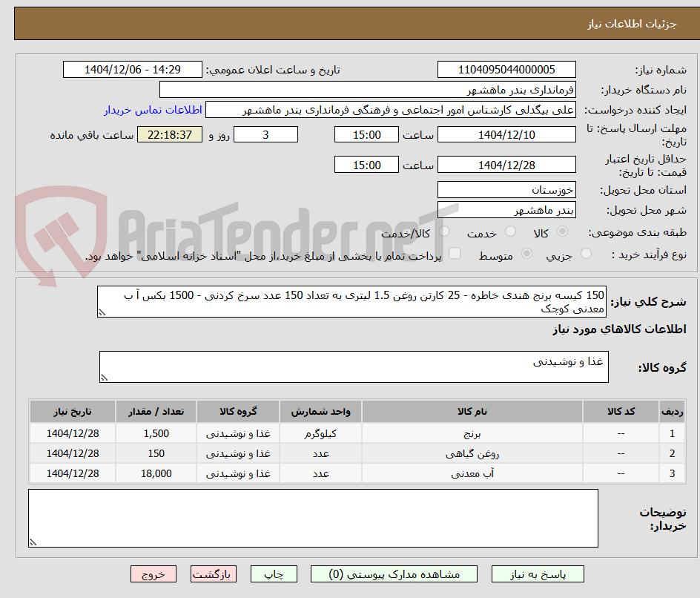Click the ردیف column header
700x598 pixels.
[x=673, y=411]
